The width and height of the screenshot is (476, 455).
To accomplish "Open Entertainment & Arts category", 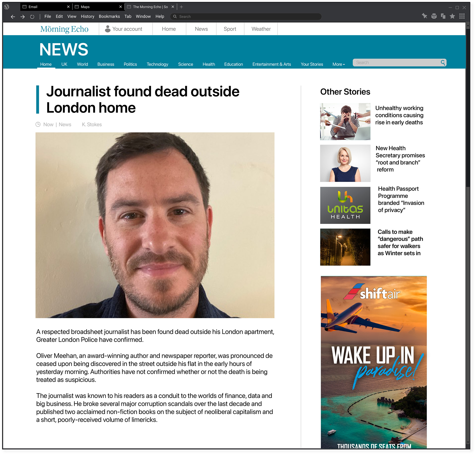I will click(272, 64).
